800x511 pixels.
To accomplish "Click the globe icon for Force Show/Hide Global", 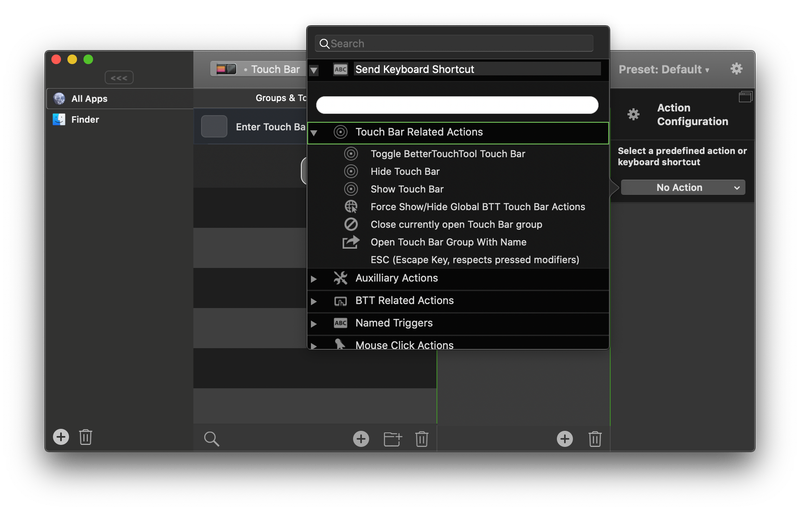I will tap(351, 207).
